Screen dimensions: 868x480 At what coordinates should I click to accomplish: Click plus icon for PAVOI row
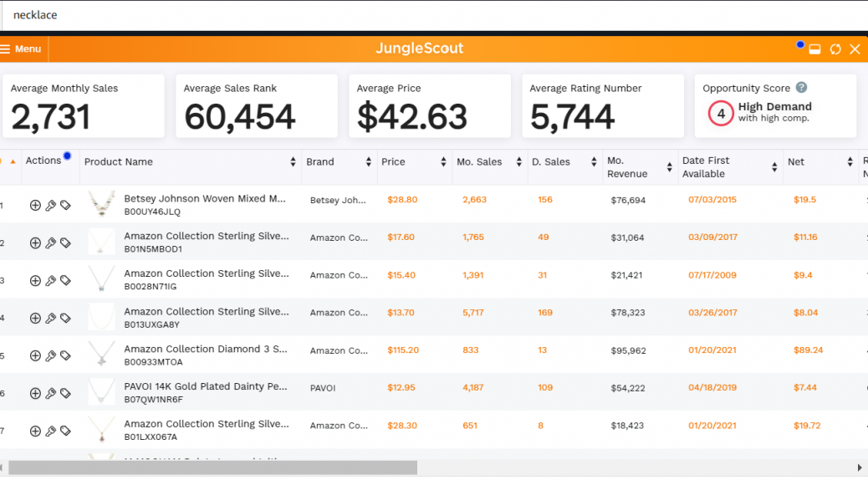35,394
